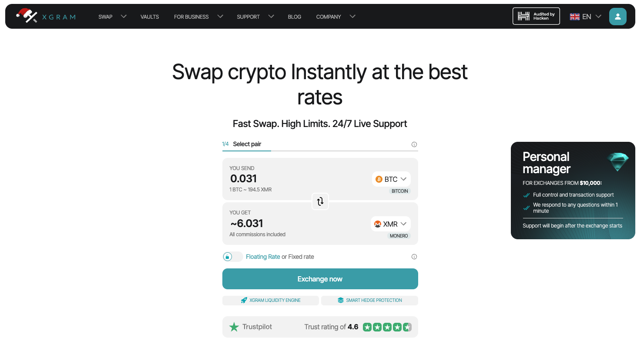Click the info icon beside rate options
This screenshot has width=644, height=338.
click(x=414, y=257)
